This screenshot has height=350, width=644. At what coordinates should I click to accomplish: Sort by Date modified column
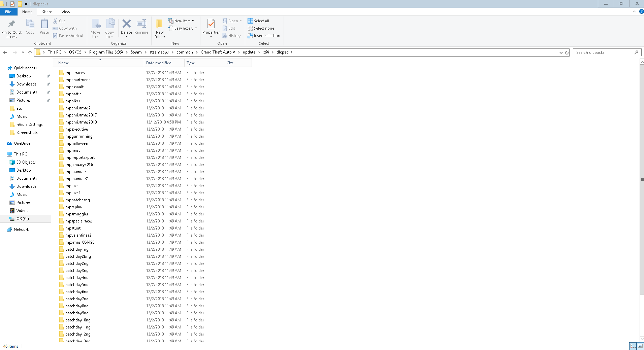click(x=164, y=63)
